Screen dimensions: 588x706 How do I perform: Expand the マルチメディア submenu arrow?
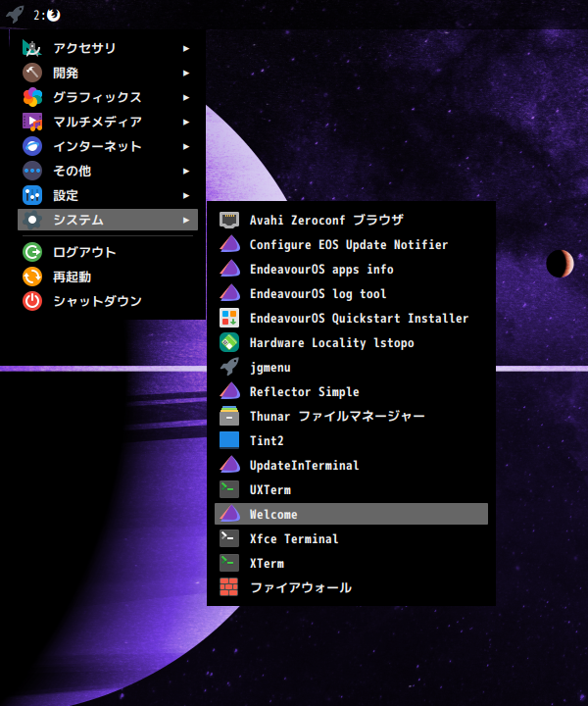(x=186, y=122)
